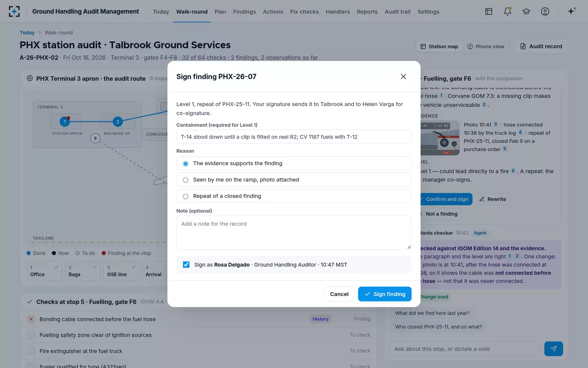Open the notifications bell
The height and width of the screenshot is (368, 588).
508,11
